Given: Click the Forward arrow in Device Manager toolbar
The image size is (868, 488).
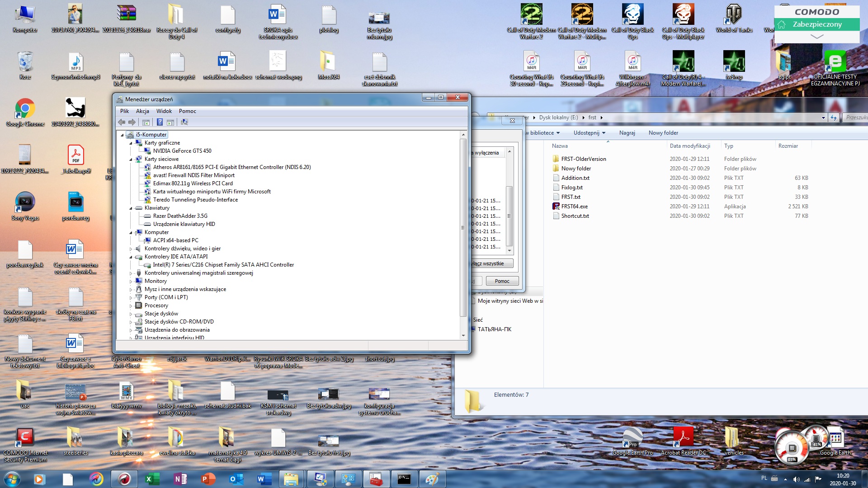Looking at the screenshot, I should pyautogui.click(x=132, y=122).
